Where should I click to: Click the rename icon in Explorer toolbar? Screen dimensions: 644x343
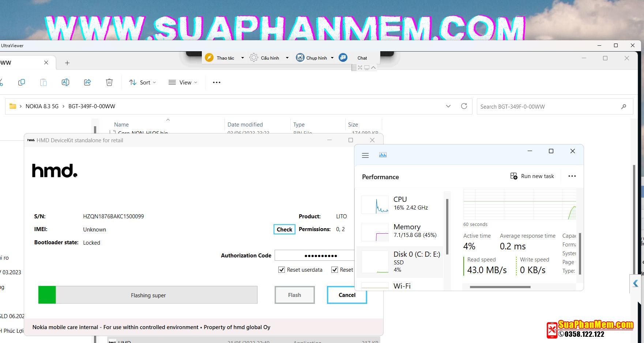(65, 82)
